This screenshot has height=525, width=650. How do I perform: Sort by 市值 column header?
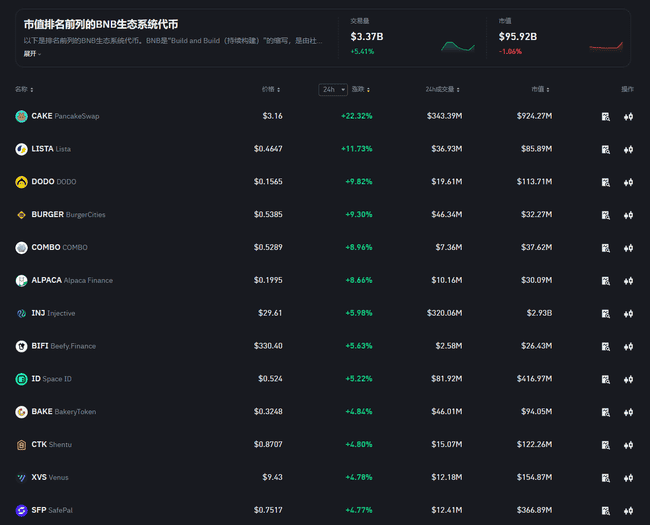(x=538, y=89)
